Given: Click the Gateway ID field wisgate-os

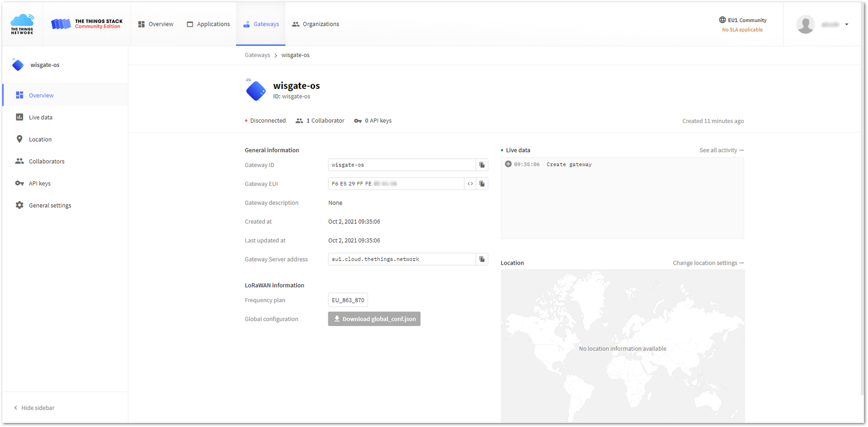Looking at the screenshot, I should pyautogui.click(x=401, y=165).
